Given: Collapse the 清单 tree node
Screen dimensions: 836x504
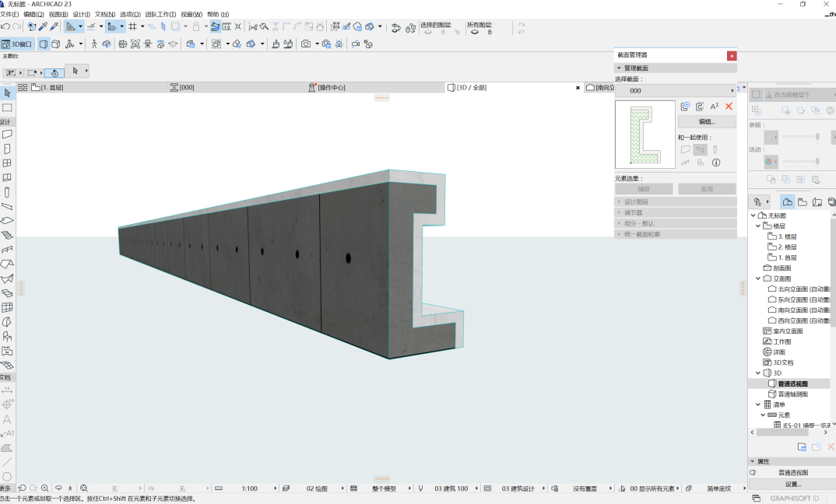Looking at the screenshot, I should (x=758, y=405).
